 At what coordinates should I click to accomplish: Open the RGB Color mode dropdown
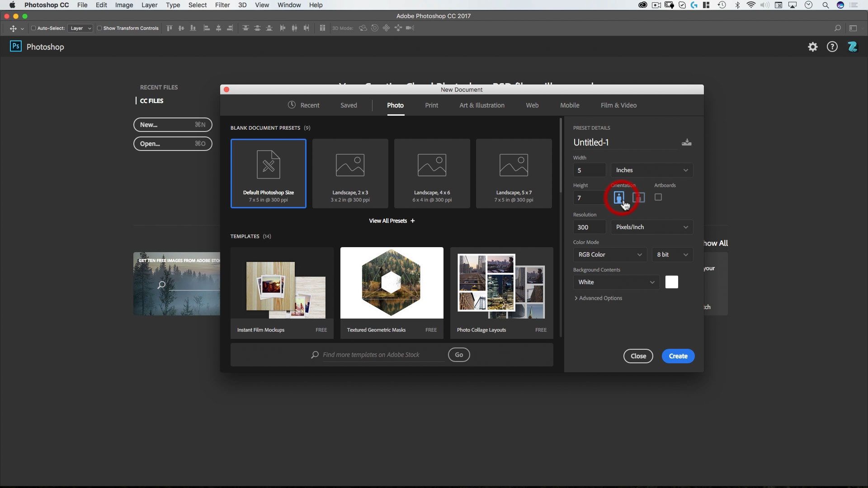609,255
